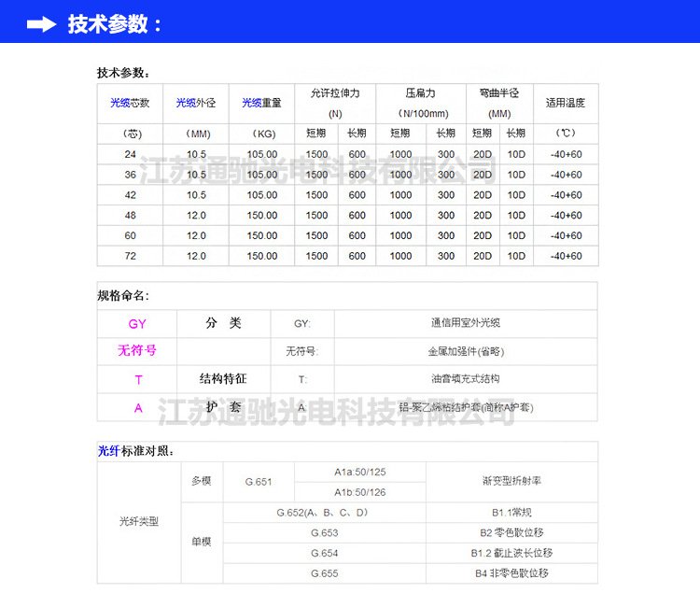Select the A1b:50/126 cell
This screenshot has height=607, width=700.
click(x=360, y=493)
